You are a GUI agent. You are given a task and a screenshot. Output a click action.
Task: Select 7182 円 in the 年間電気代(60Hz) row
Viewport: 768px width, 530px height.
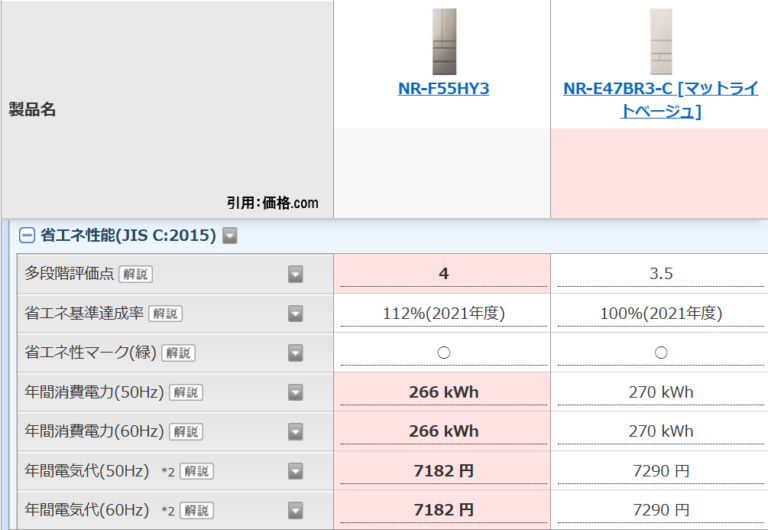442,510
